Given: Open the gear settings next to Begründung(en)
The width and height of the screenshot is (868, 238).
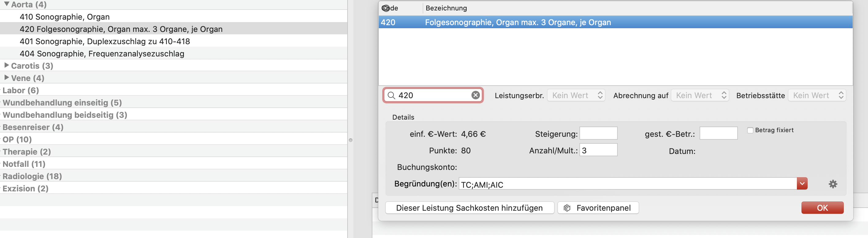Looking at the screenshot, I should (x=833, y=184).
